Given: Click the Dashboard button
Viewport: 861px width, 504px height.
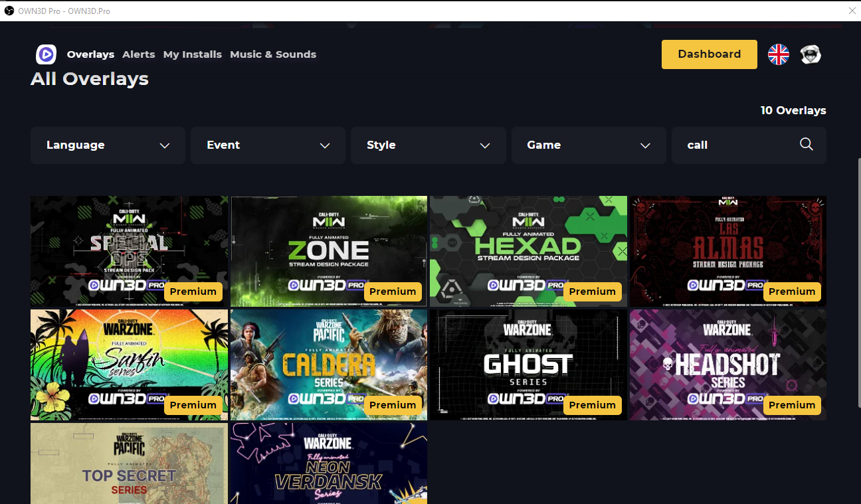Looking at the screenshot, I should [710, 54].
